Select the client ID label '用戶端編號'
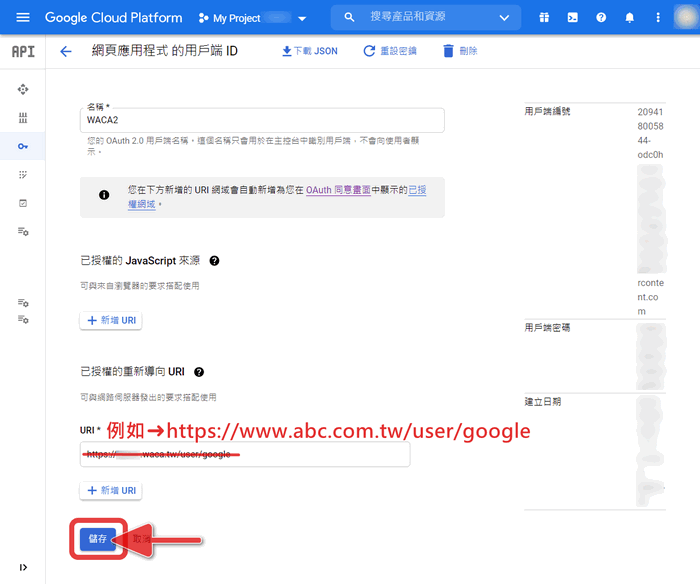700x584 pixels. (547, 112)
